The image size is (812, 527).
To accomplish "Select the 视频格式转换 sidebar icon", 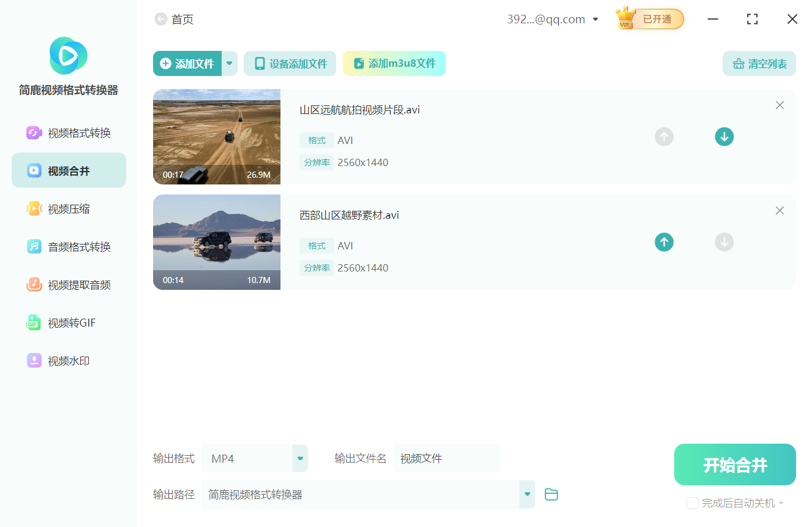I will point(34,132).
